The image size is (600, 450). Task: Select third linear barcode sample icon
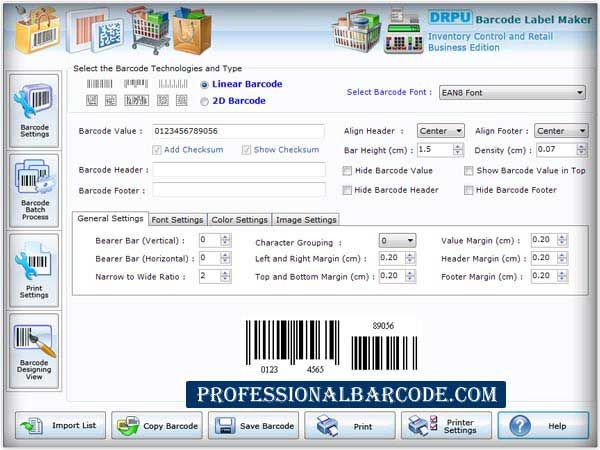click(173, 84)
